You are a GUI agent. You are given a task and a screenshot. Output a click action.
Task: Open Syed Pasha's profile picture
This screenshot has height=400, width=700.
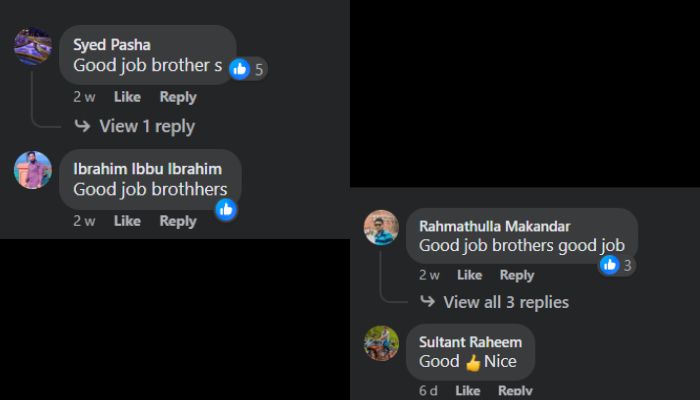[33, 46]
